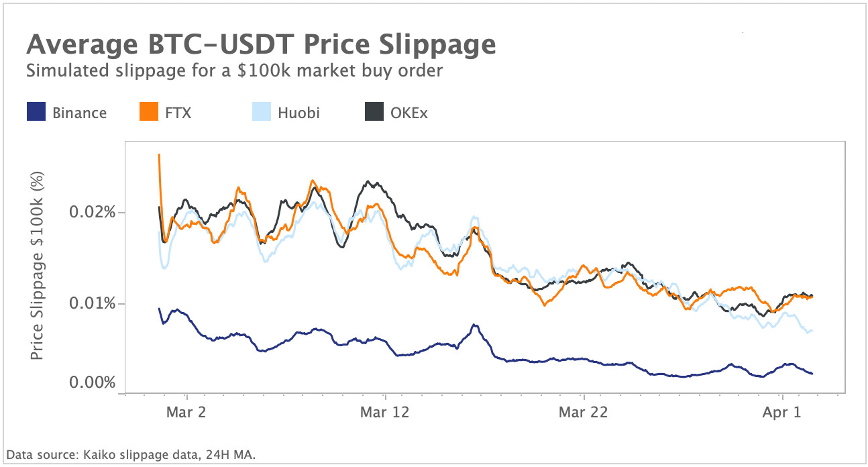Click the subtitle about $100k market buy order
This screenshot has height=467, width=868.
234,71
